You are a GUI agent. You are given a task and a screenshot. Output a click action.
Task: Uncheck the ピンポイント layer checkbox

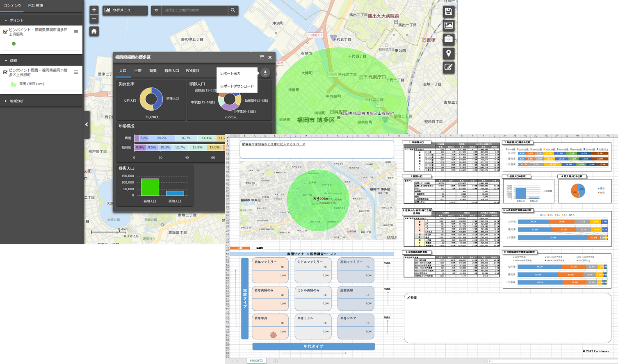tap(5, 32)
